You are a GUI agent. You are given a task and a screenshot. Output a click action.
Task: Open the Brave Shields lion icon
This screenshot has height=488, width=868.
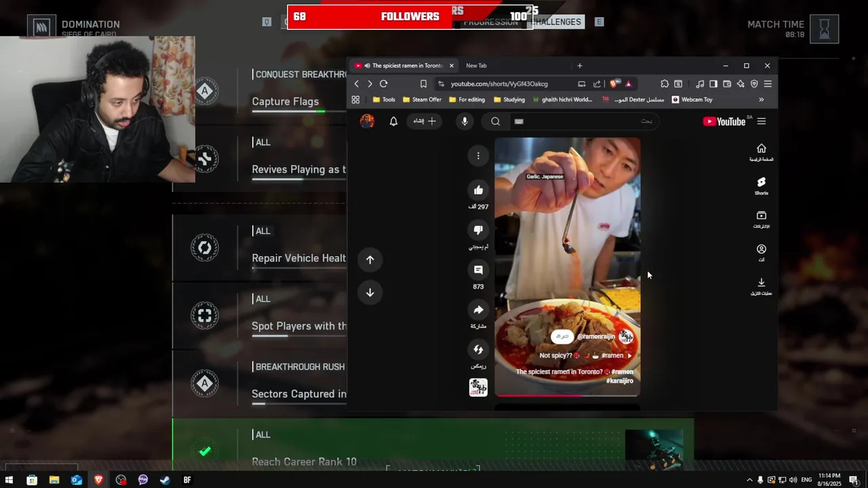point(614,84)
